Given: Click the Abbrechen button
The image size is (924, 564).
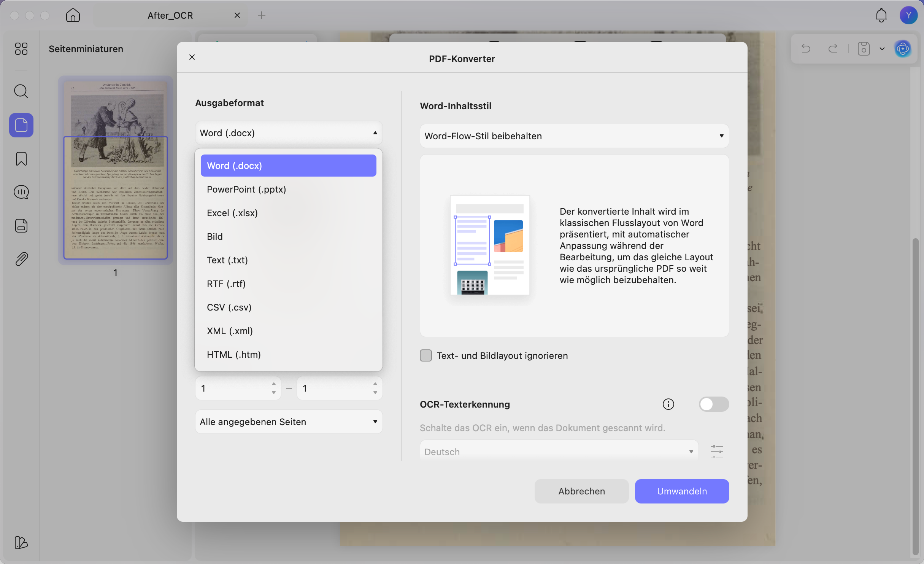Looking at the screenshot, I should [581, 491].
